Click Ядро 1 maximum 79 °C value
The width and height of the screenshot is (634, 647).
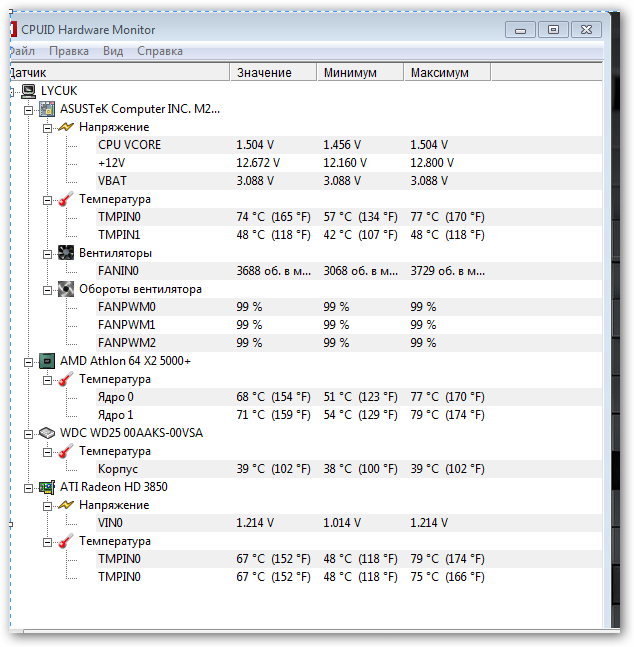point(447,415)
